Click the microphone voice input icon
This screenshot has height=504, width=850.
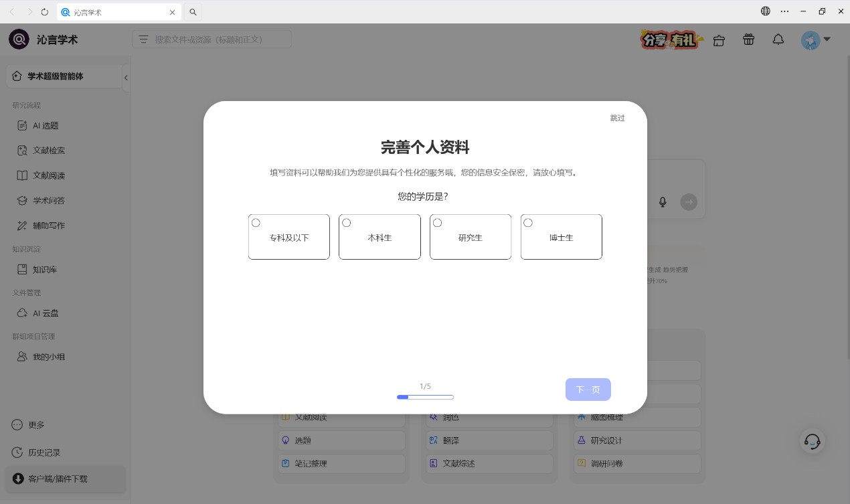tap(663, 202)
